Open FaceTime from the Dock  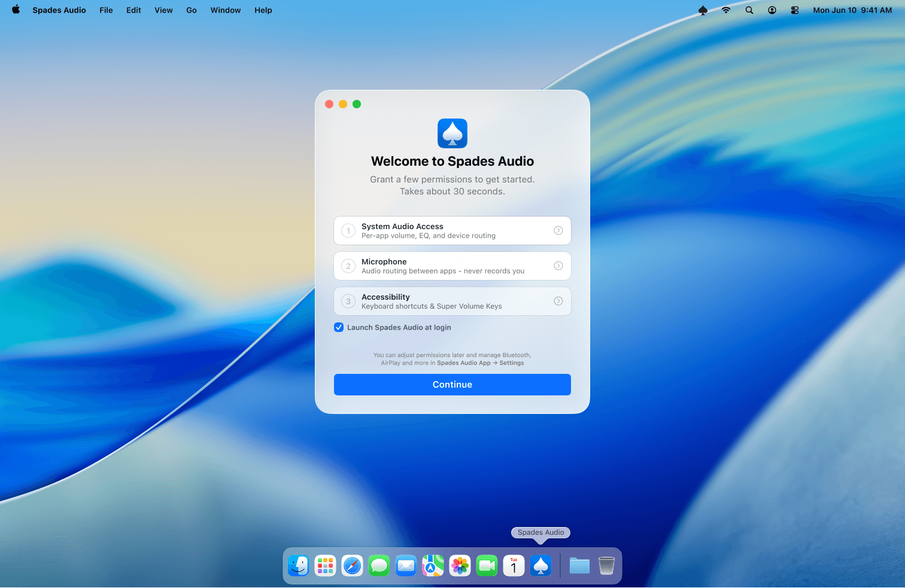pos(487,565)
